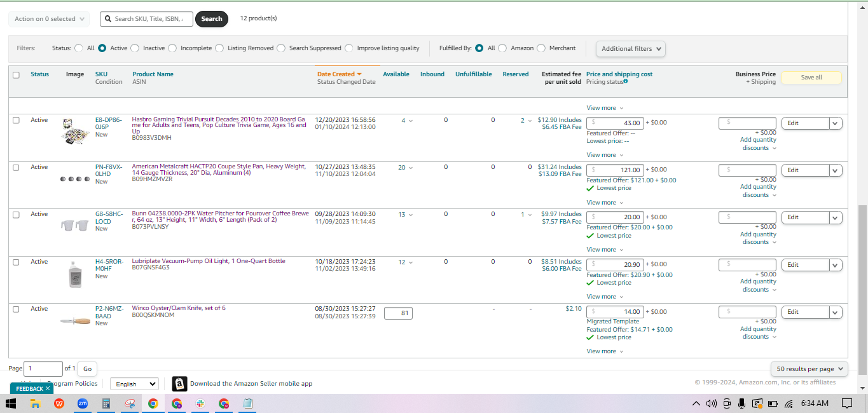Screen dimensions: 868x413
Task: Select the Listing Removed filter
Action: [x=219, y=48]
